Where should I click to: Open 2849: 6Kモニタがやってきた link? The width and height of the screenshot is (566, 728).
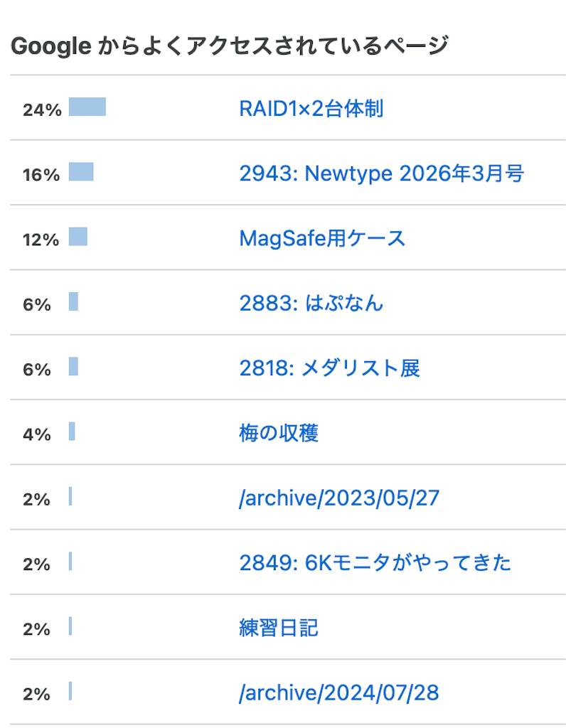(375, 563)
